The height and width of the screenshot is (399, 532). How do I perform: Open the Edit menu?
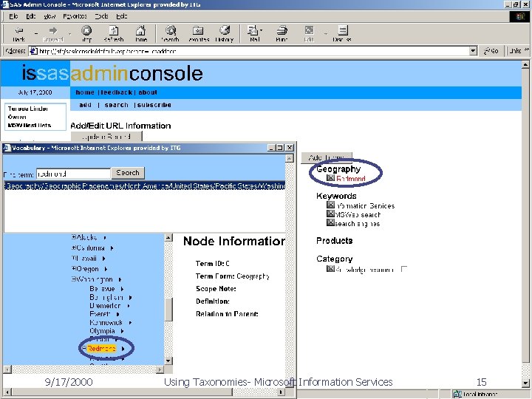point(31,16)
